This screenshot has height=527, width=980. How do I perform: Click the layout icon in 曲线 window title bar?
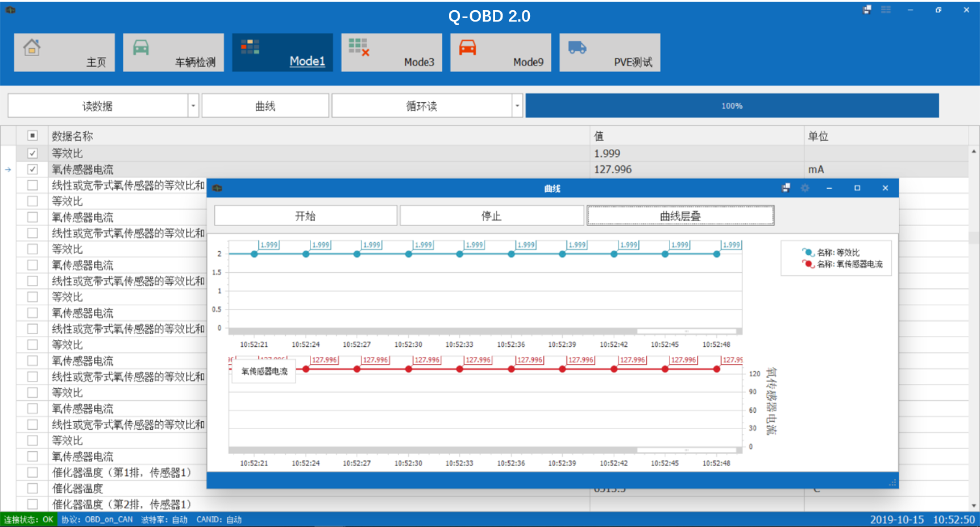786,188
